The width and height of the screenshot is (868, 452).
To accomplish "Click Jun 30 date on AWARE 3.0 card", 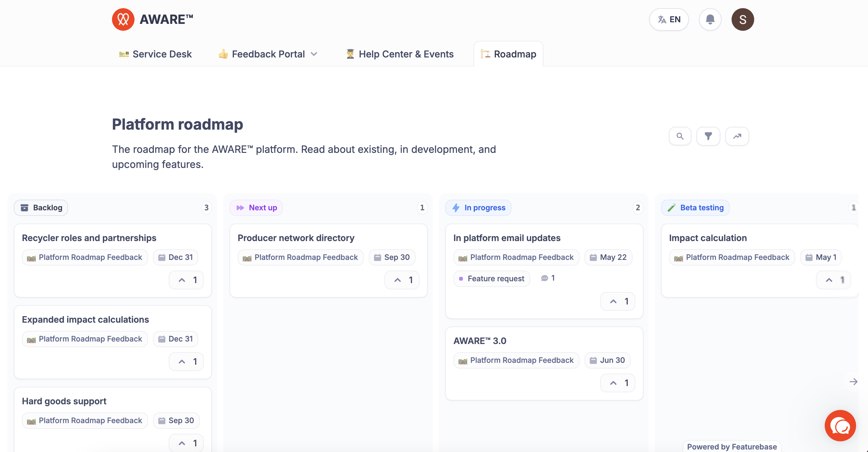I will pyautogui.click(x=607, y=360).
